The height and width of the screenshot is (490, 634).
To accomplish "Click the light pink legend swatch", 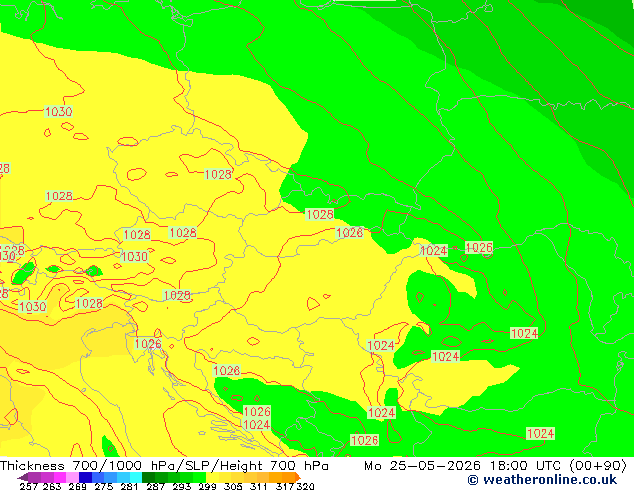I will point(72,477).
